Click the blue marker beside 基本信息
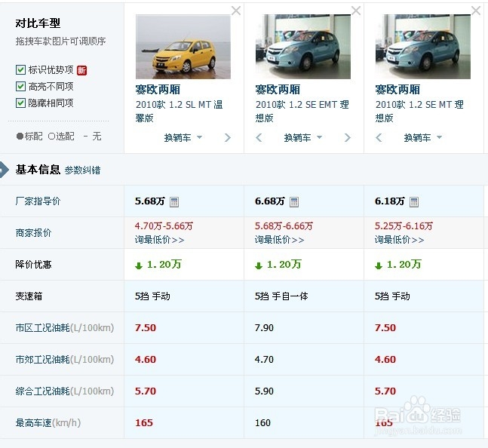This screenshot has width=488, height=448. tap(4, 170)
